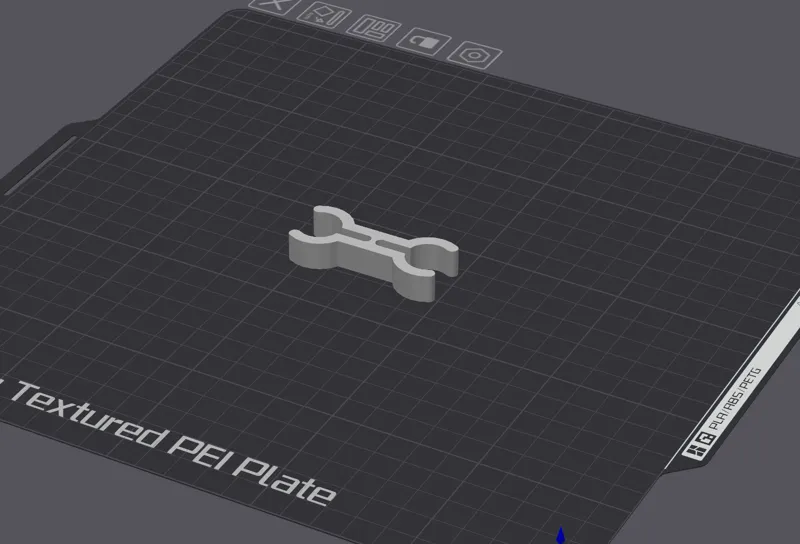This screenshot has height=544, width=800.
Task: Click the arrange objects plate icon
Action: coord(374,29)
